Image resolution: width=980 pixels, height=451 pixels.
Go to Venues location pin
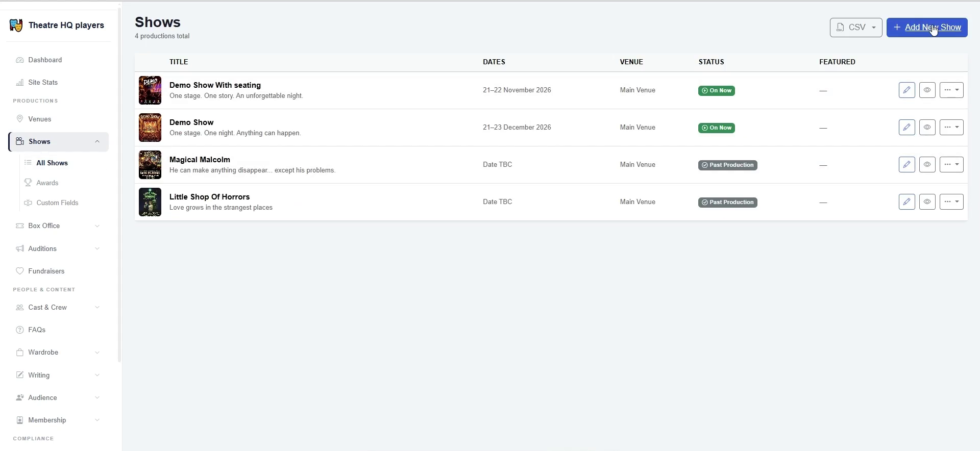pos(20,119)
